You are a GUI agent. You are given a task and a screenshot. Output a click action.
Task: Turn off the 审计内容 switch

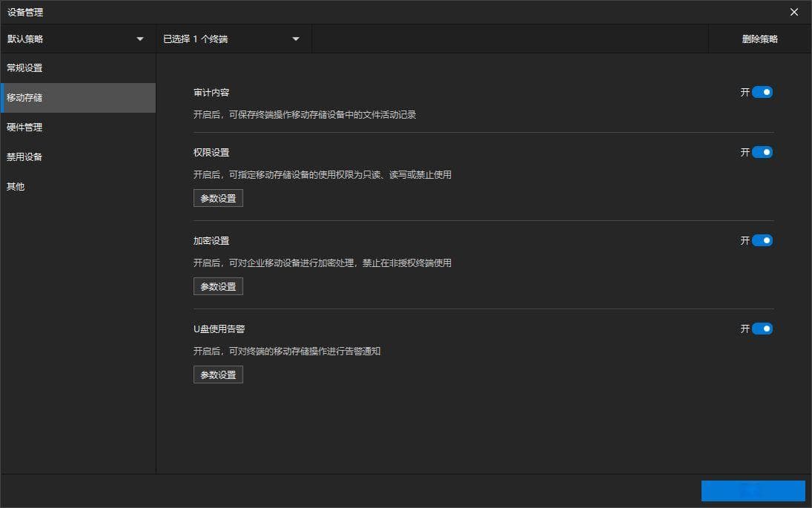(762, 92)
